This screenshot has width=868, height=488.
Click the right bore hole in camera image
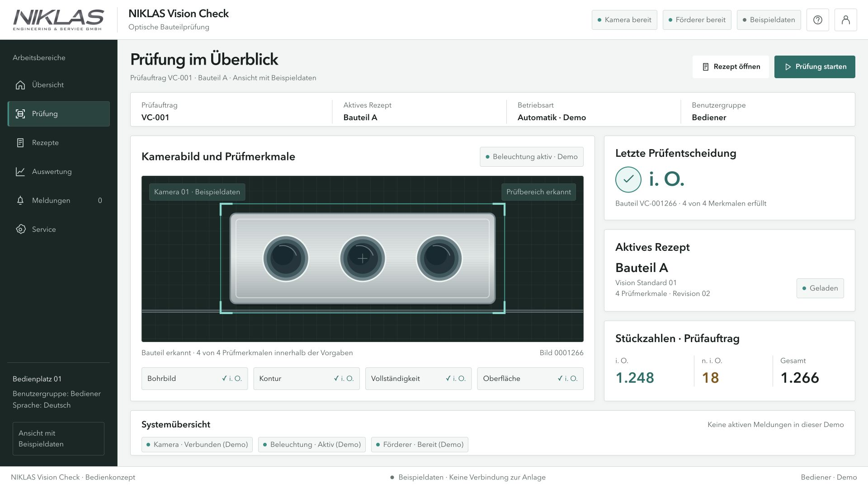click(x=439, y=258)
